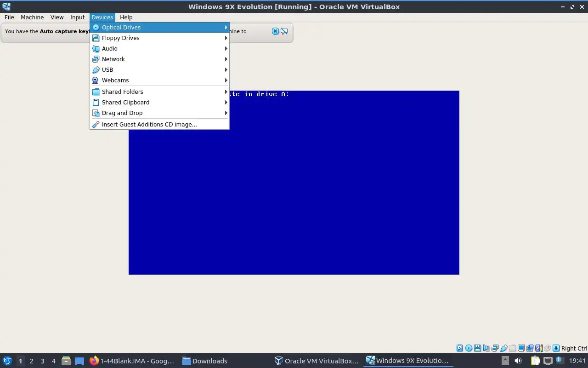The width and height of the screenshot is (588, 368).
Task: Toggle mouse integration status icon
Action: pos(547,348)
